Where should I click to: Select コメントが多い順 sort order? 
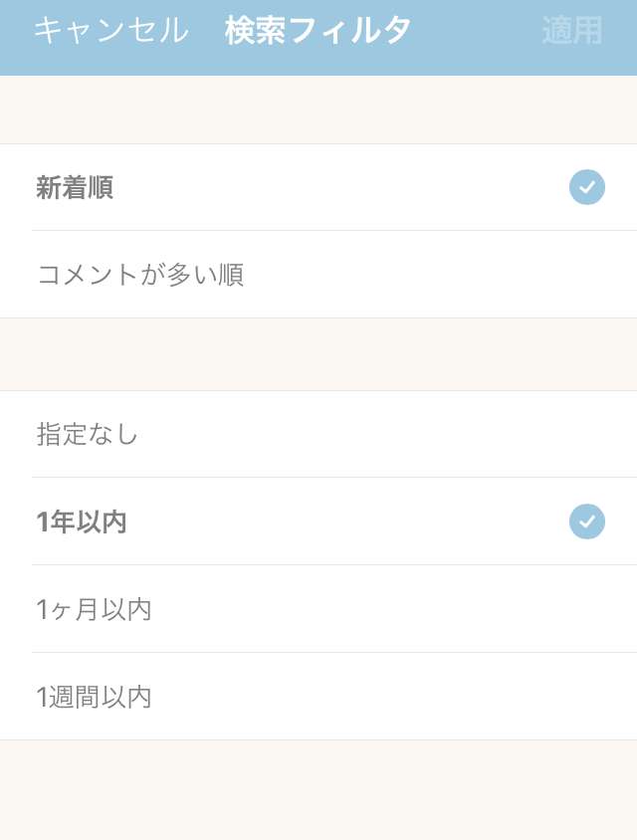[x=318, y=275]
